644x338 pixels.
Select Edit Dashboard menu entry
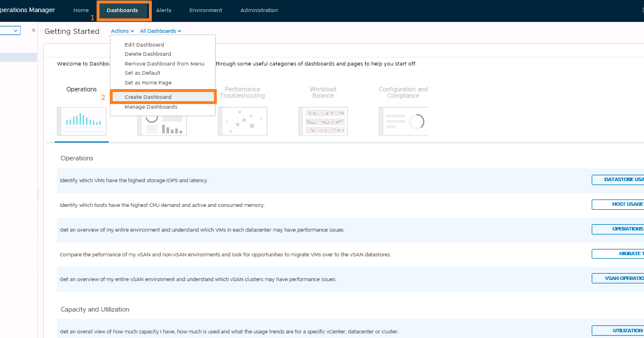pos(144,44)
